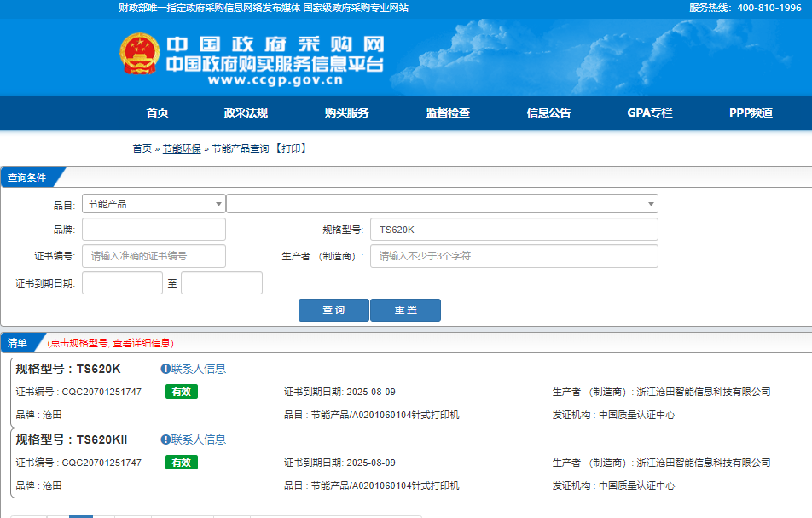Click 节能环保 breadcrumb link
The width and height of the screenshot is (812, 518).
182,148
